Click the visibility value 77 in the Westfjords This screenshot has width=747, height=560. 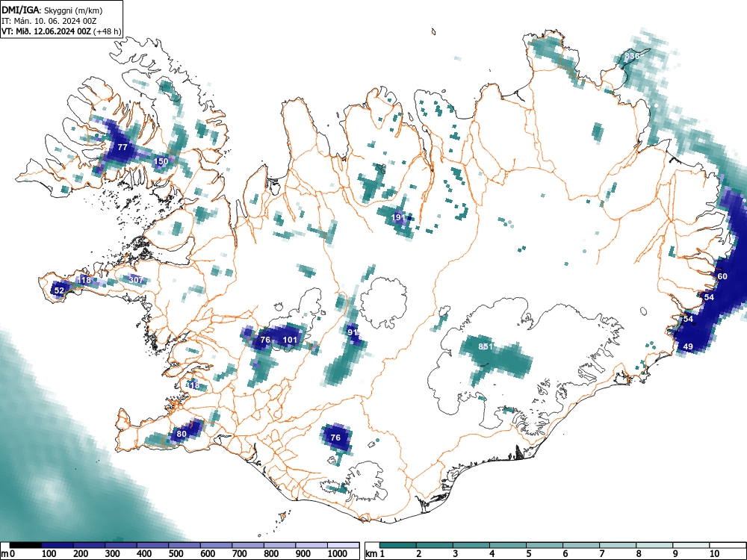click(123, 147)
